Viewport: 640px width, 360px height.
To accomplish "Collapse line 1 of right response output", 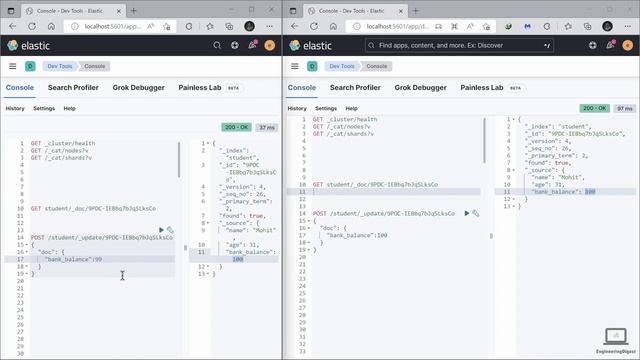I will (x=514, y=120).
